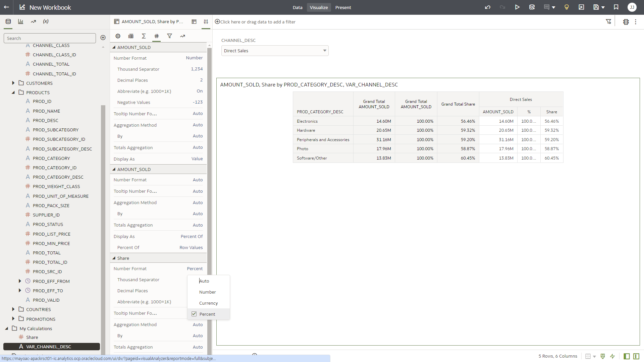Click the Undo icon in header

click(487, 7)
